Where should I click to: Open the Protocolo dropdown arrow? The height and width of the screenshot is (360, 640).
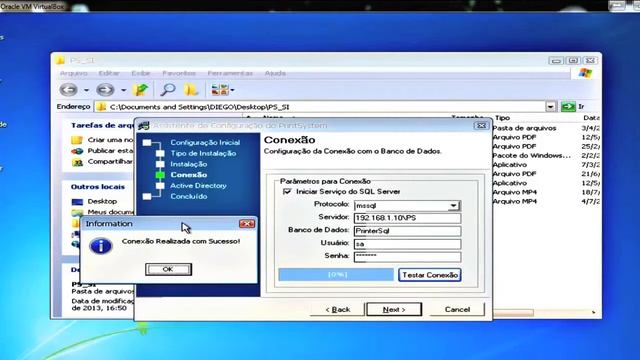pos(453,205)
